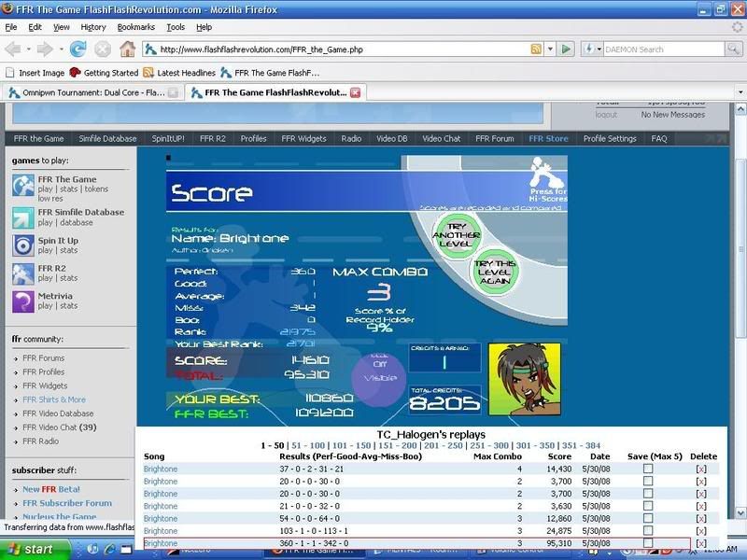Image resolution: width=747 pixels, height=560 pixels.
Task: Click the RSS feed icon in address bar
Action: pyautogui.click(x=536, y=49)
